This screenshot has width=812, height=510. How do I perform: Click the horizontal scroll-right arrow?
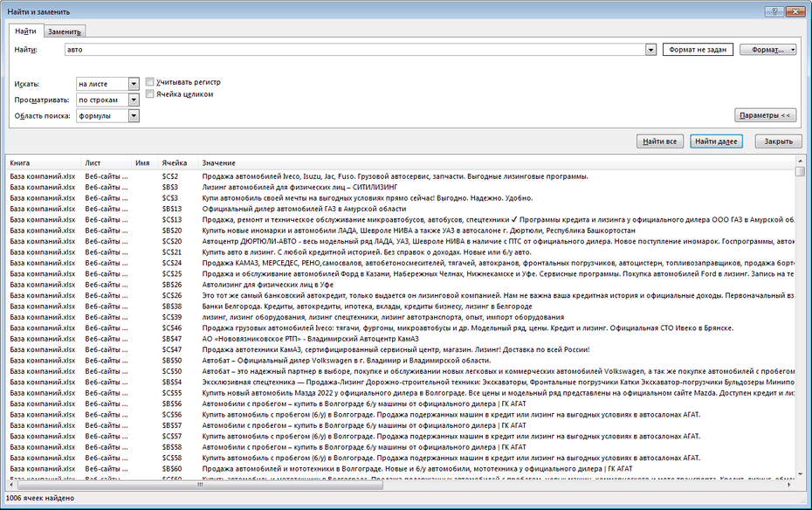tap(789, 485)
